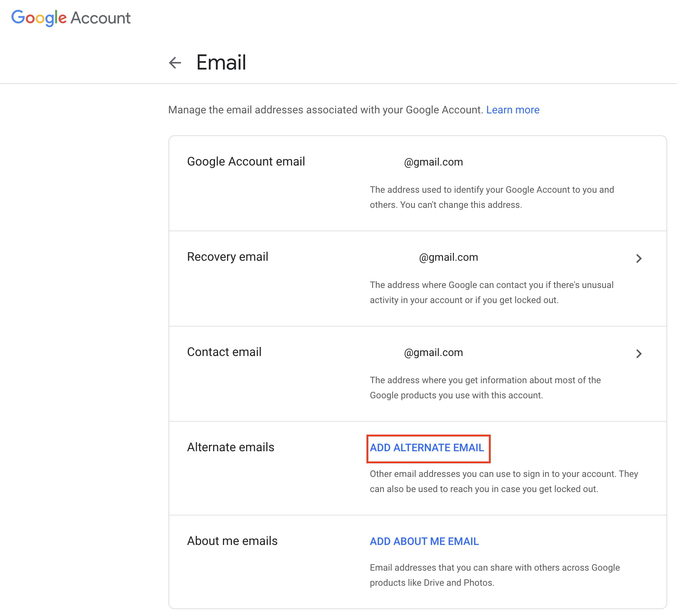Expand Contact email with its chevron arrow
This screenshot has width=677, height=616.
(638, 354)
